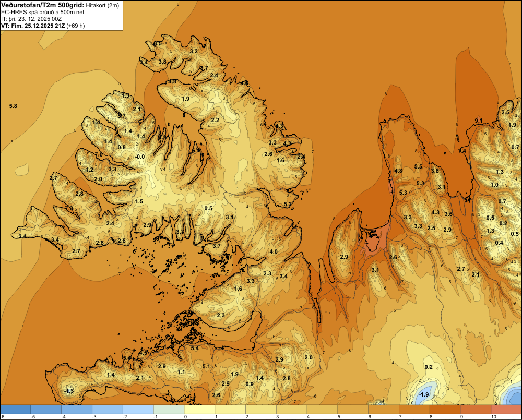Click the initial time "IT: þri. 23. 12. 2025 00Z"
Viewport: 522px width, 420px height.
(31, 19)
